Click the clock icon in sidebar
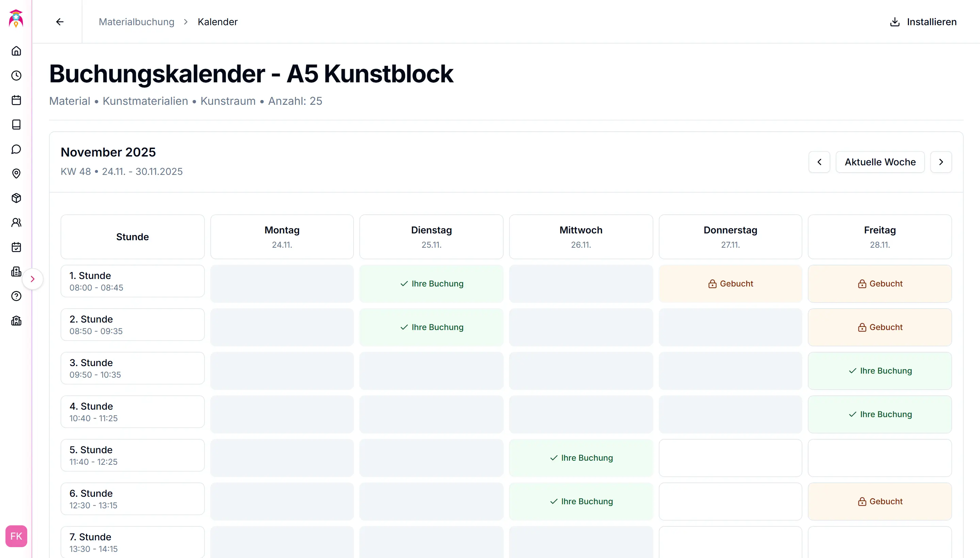Viewport: 980px width, 558px height. pos(16,76)
